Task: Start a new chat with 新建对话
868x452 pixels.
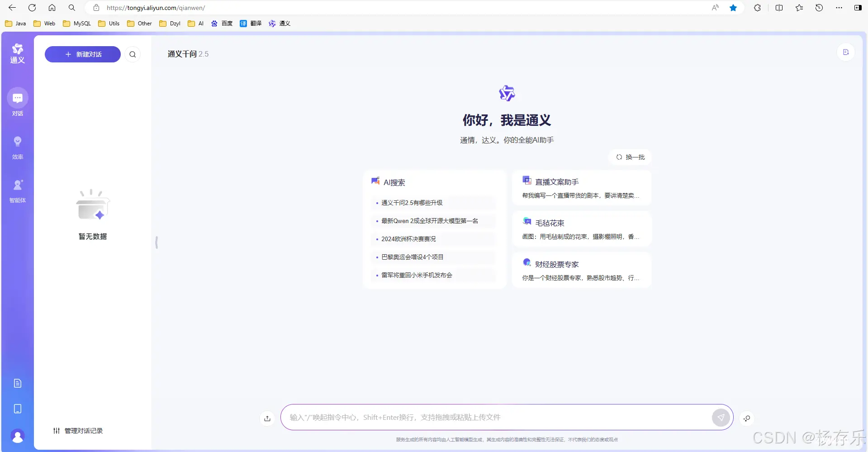Action: tap(83, 54)
